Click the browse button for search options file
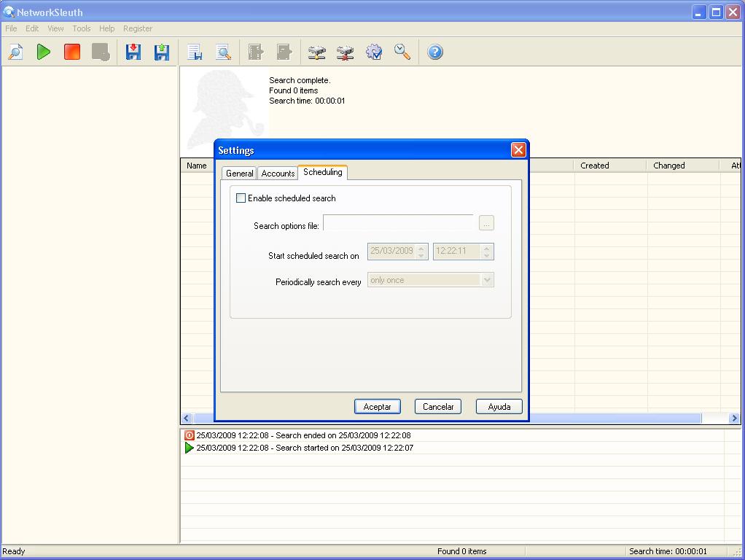This screenshot has width=745, height=560. point(486,223)
